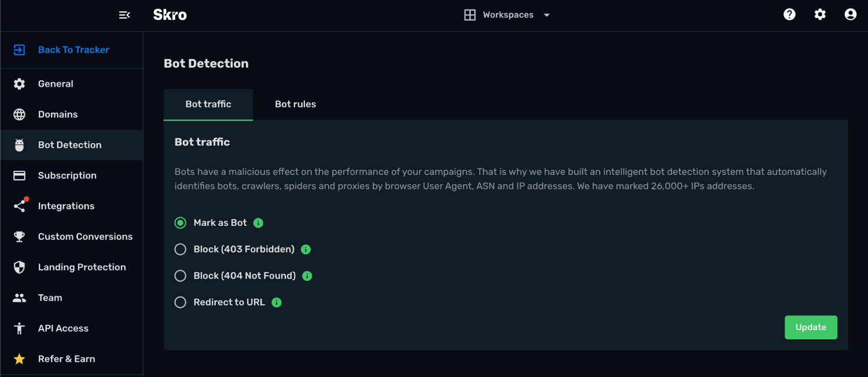Click the Bot Detection label in the sidebar
The image size is (868, 377).
coord(70,145)
